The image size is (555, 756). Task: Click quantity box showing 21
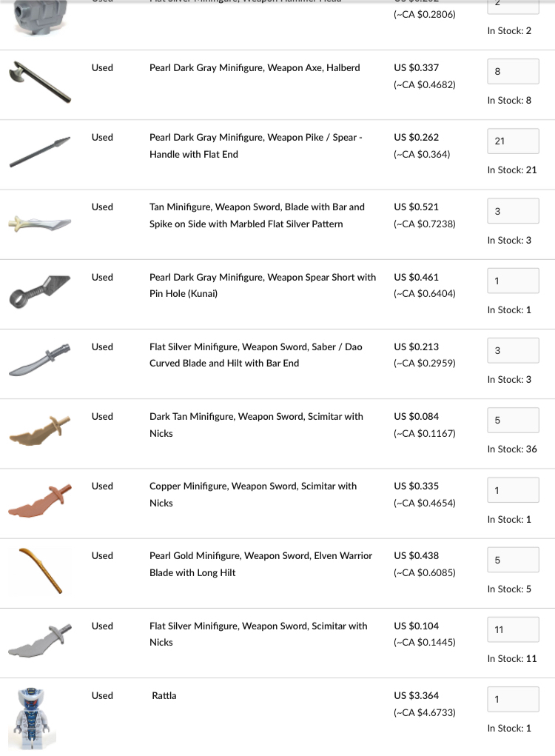pos(513,141)
